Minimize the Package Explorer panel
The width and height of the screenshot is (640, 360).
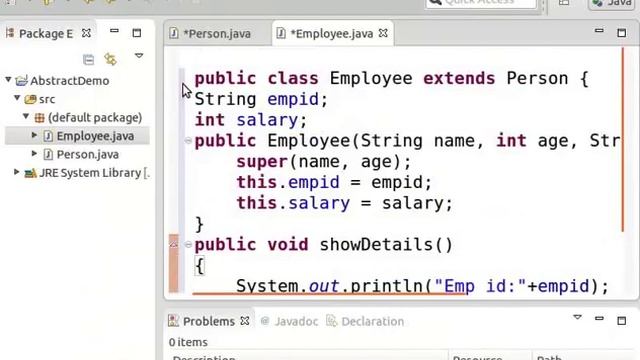click(114, 31)
